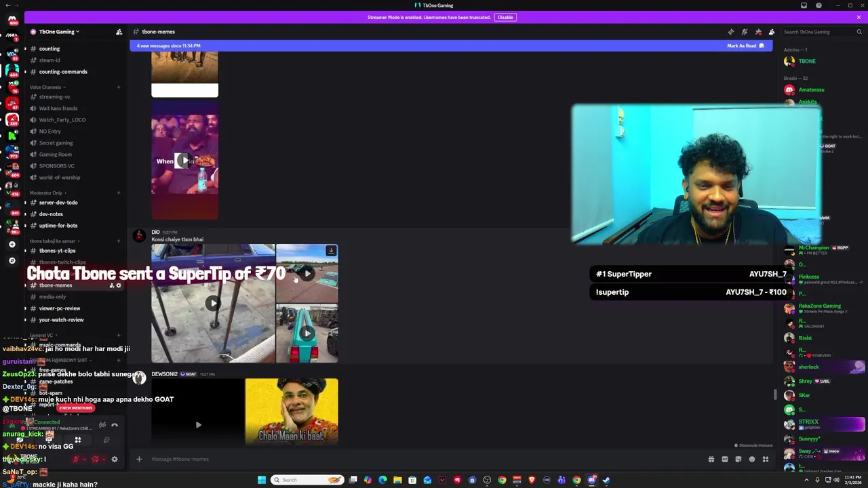Open File Explorer from taskbar
The width and height of the screenshot is (868, 488).
397,480
